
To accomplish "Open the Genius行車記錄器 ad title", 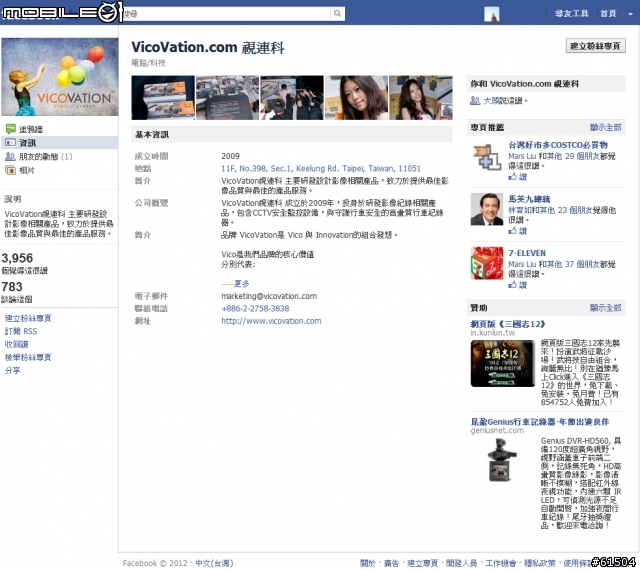I will (540, 422).
